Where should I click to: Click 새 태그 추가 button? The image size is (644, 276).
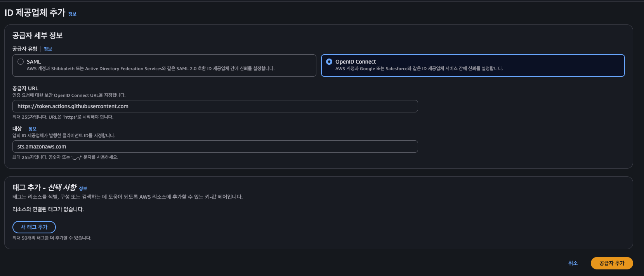[x=34, y=227]
